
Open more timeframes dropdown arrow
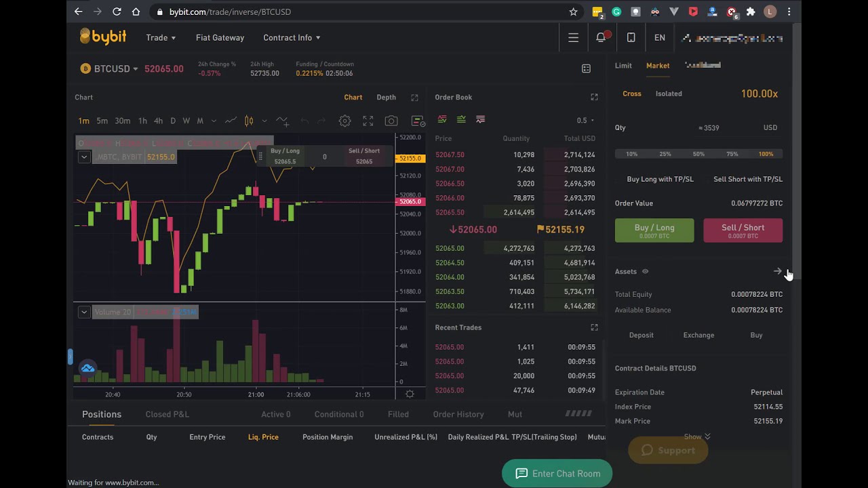click(214, 121)
